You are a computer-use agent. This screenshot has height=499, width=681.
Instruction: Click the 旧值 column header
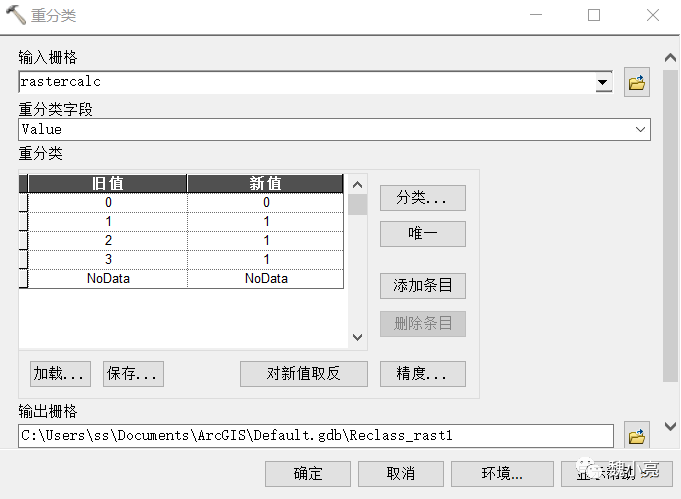tap(108, 184)
